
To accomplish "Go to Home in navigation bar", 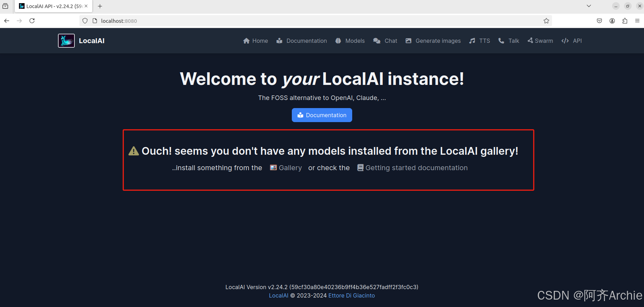I will [x=256, y=41].
